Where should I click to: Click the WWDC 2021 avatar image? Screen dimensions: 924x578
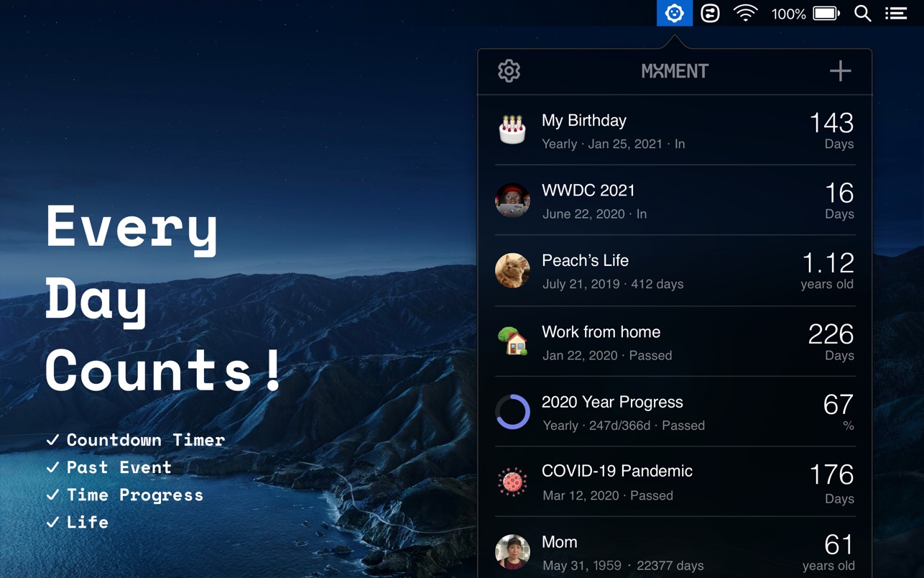512,200
